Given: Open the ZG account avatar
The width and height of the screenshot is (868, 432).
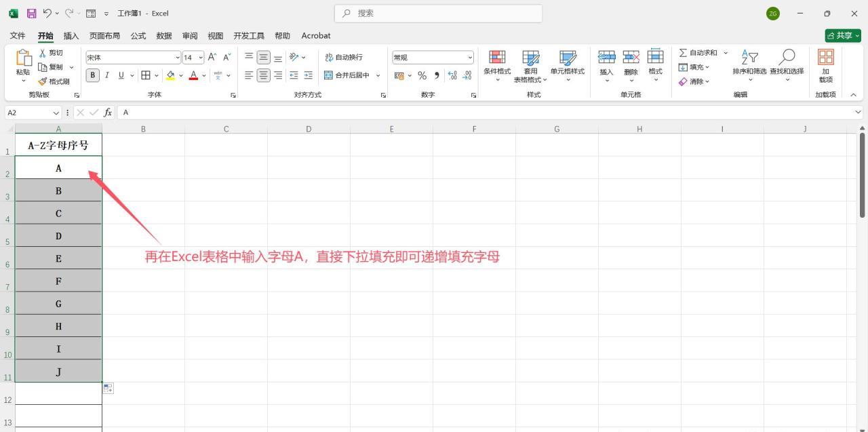Looking at the screenshot, I should (773, 14).
